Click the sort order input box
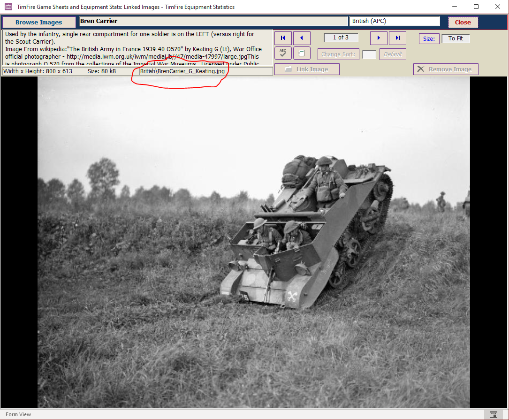The image size is (509, 420). 369,54
